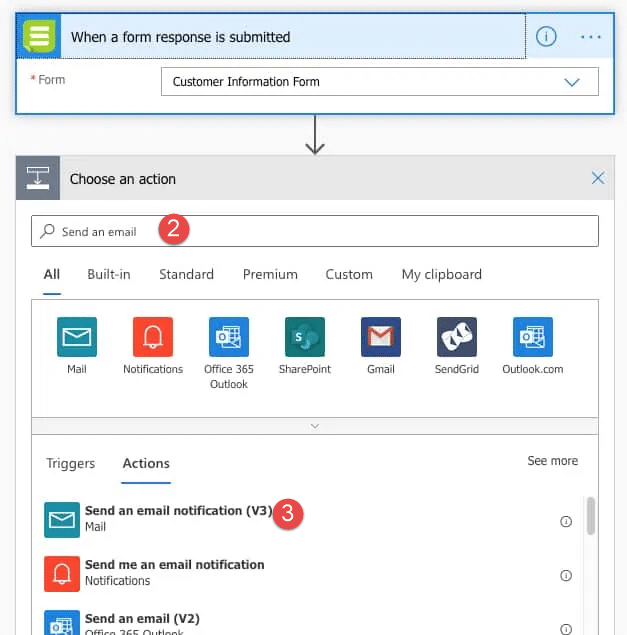The height and width of the screenshot is (635, 627).
Task: Switch to the All connectors tab
Action: (x=52, y=275)
